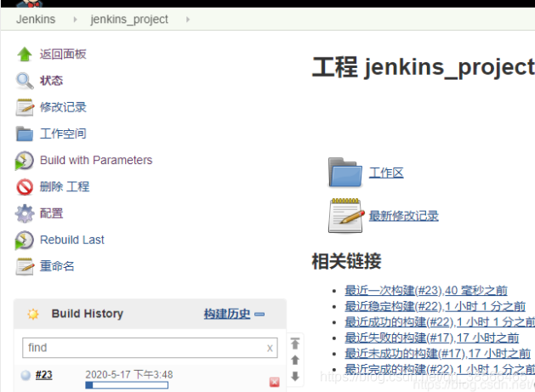Collapse Build History with the minus icon
This screenshot has width=535, height=392.
(x=259, y=315)
